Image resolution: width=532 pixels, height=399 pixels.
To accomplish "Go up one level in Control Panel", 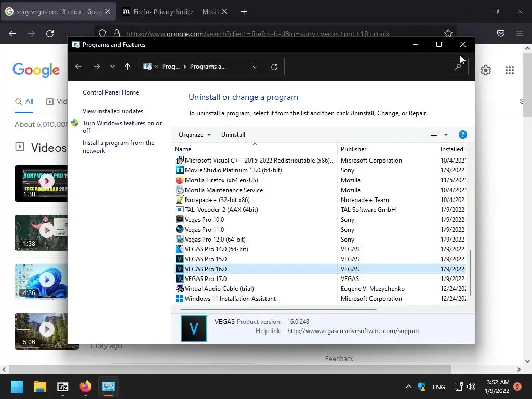I will click(x=128, y=66).
